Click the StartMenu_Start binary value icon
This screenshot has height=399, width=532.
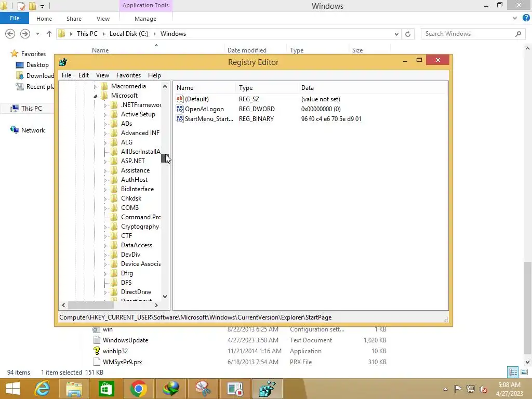point(179,118)
